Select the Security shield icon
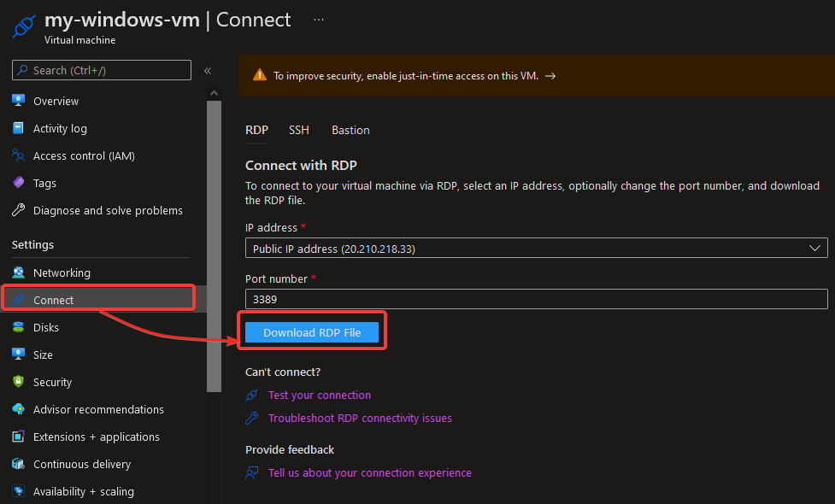 click(19, 382)
